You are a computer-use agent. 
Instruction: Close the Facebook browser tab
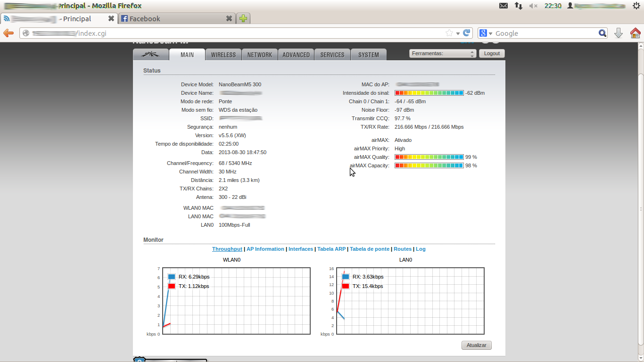pyautogui.click(x=229, y=19)
